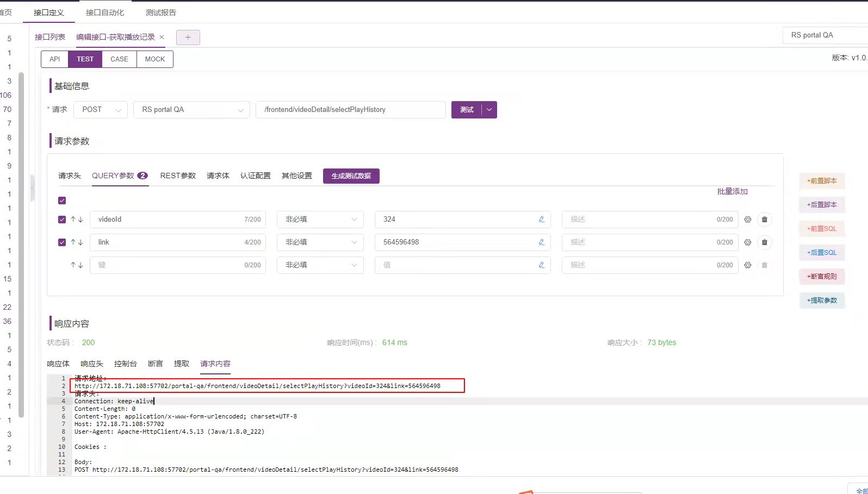Viewport: 868px width, 494px height.
Task: Add a 断言规则 step
Action: [x=822, y=277]
